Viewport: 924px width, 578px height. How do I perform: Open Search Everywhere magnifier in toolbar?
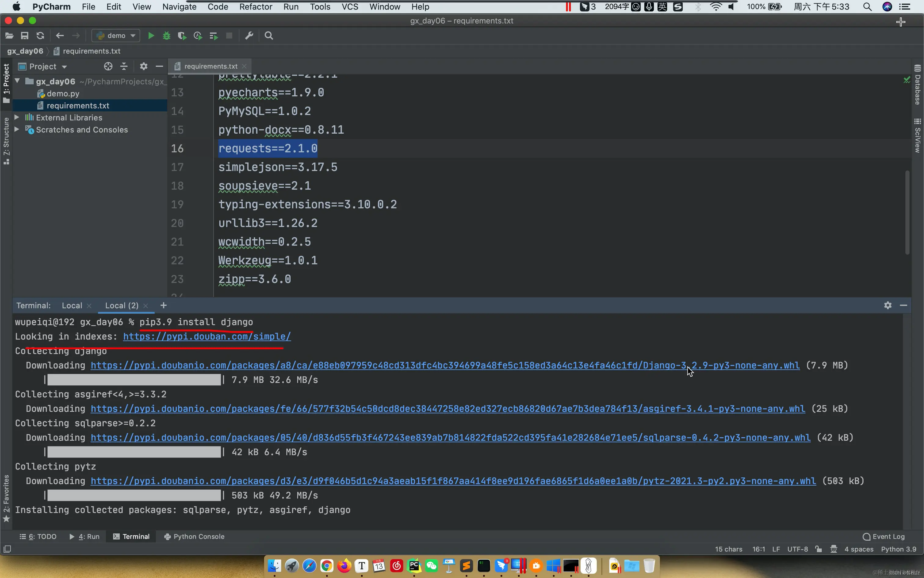pyautogui.click(x=269, y=35)
